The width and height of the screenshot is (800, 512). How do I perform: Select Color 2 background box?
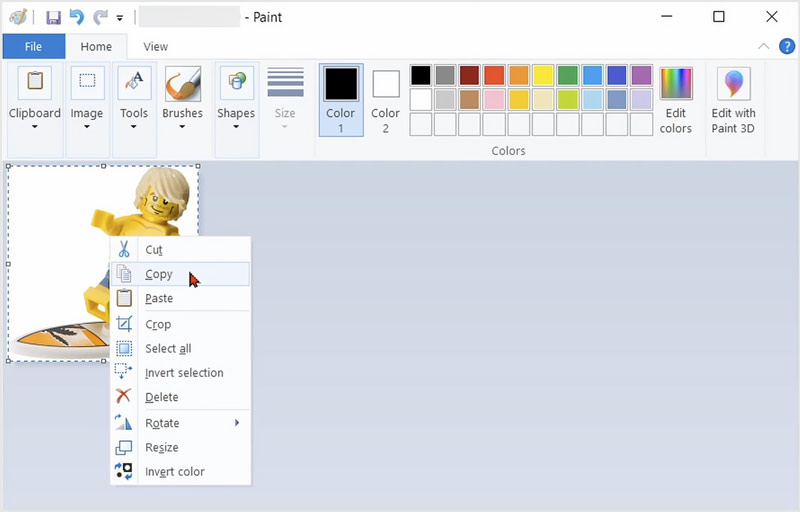coord(386,100)
